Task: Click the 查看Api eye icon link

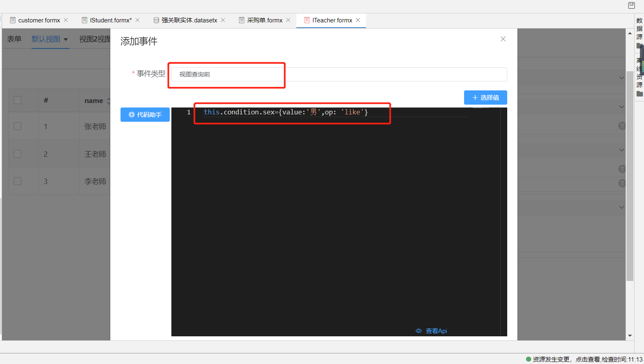Action: (432, 331)
